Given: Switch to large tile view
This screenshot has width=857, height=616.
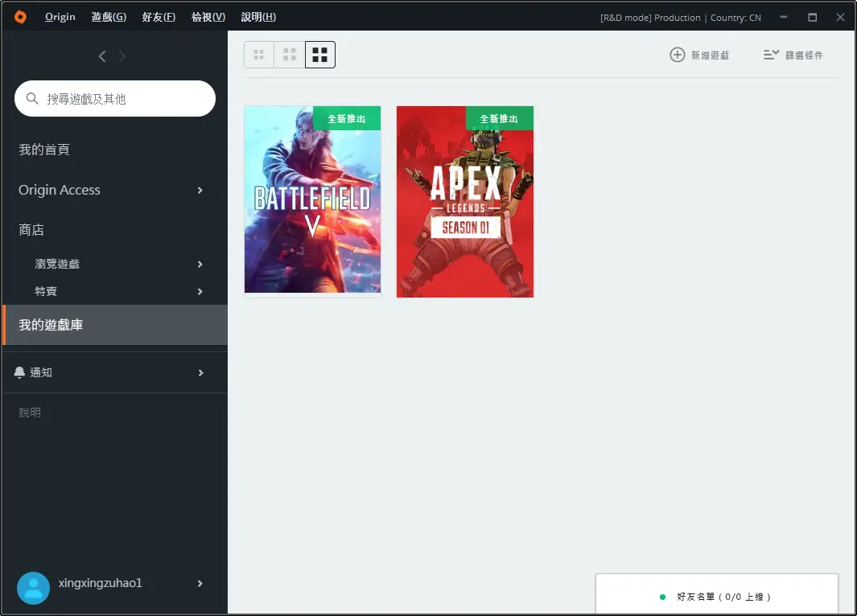Looking at the screenshot, I should 319,55.
